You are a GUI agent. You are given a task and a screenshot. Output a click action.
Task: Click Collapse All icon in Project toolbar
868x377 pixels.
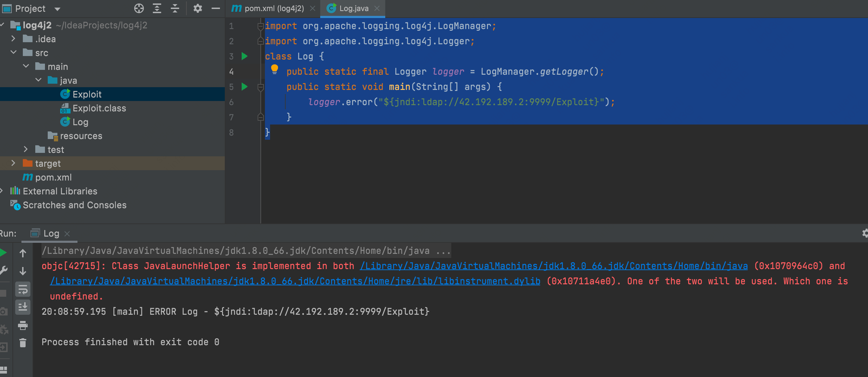[175, 8]
